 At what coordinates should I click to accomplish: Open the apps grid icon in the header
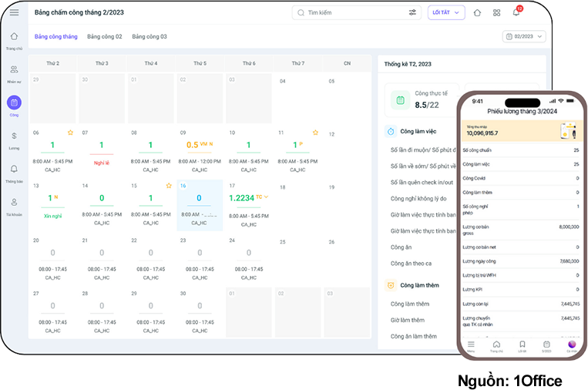pos(497,13)
